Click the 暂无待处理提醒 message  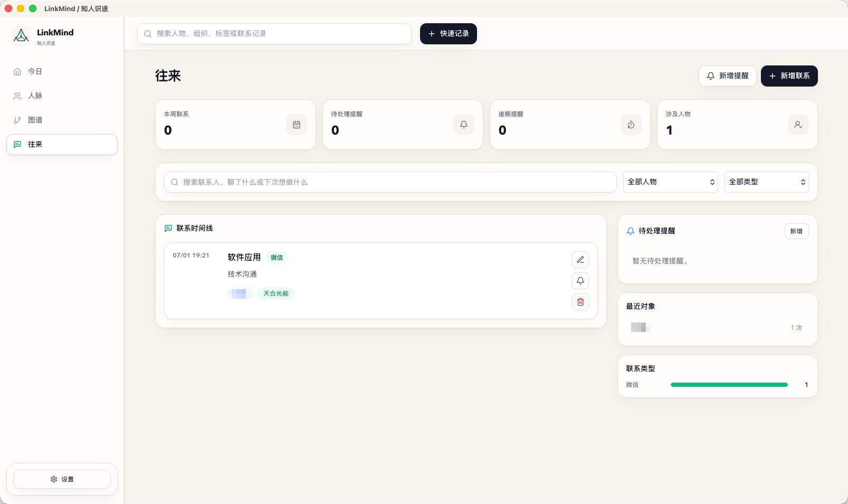click(660, 261)
